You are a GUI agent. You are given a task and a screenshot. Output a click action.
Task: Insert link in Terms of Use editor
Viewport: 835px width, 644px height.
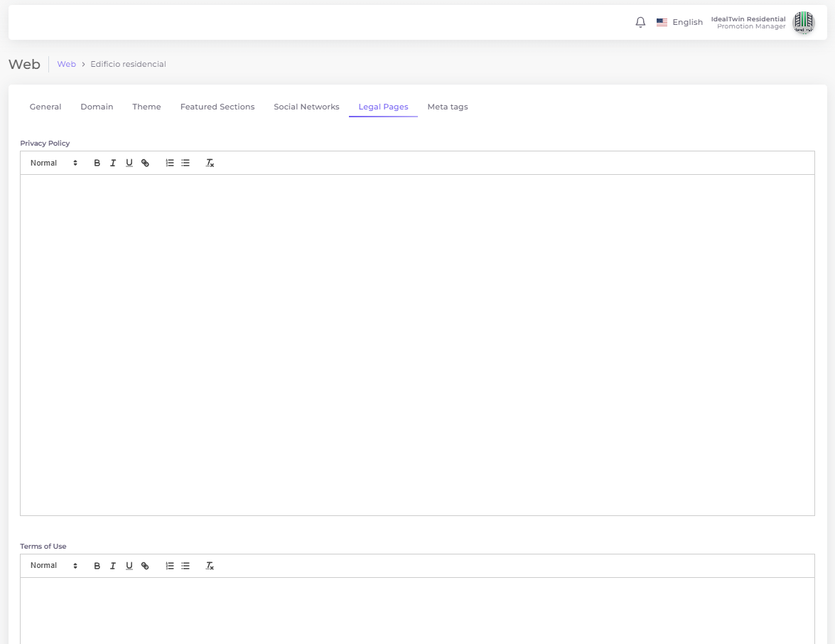coord(145,566)
